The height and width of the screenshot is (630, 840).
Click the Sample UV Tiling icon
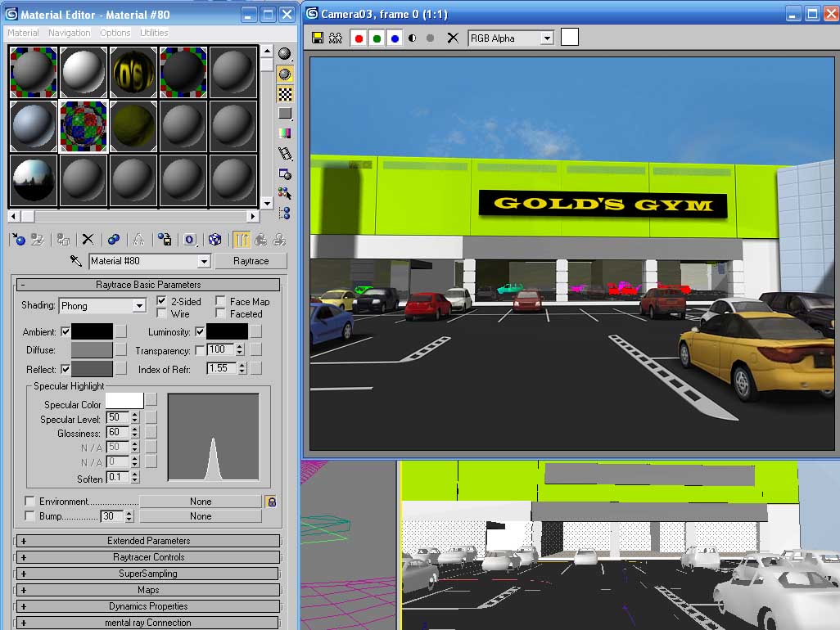click(x=284, y=114)
